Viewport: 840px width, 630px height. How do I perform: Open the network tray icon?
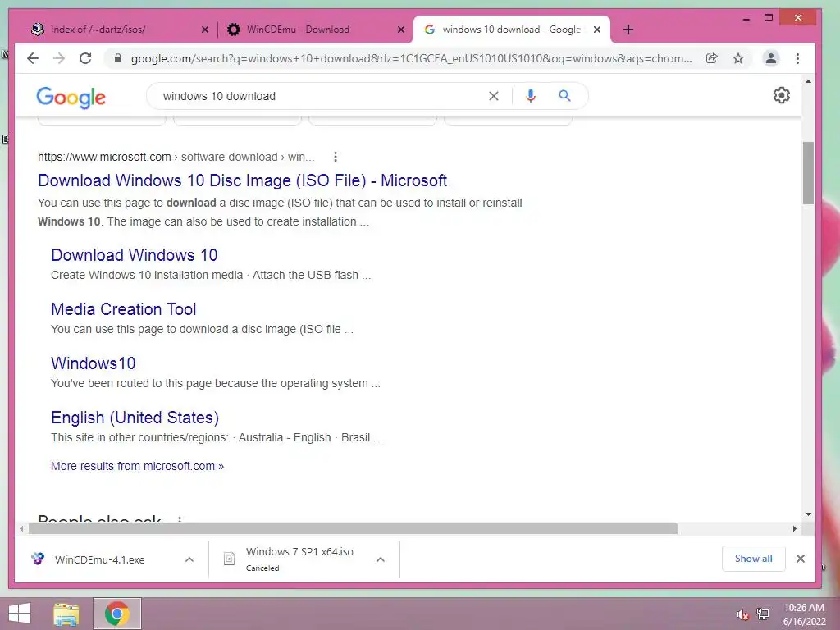[762, 614]
